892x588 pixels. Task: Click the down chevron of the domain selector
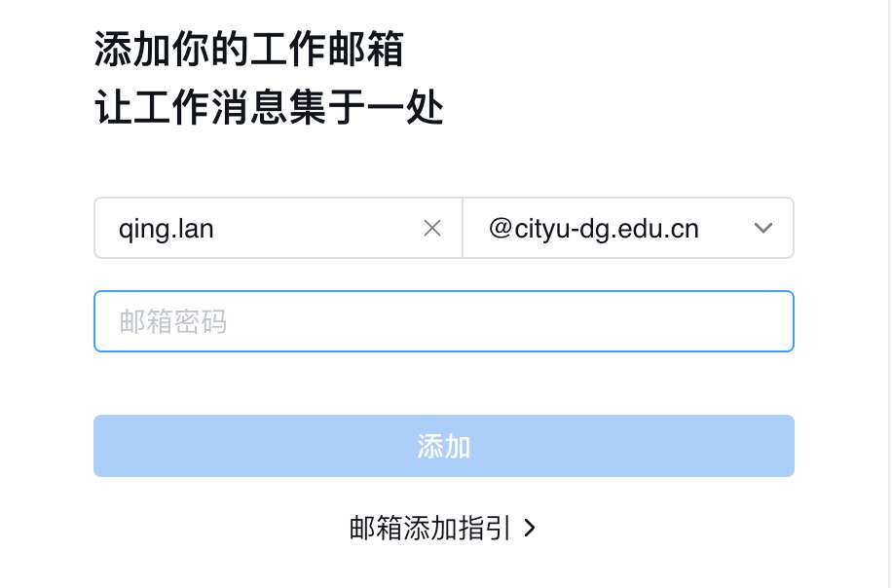point(763,229)
